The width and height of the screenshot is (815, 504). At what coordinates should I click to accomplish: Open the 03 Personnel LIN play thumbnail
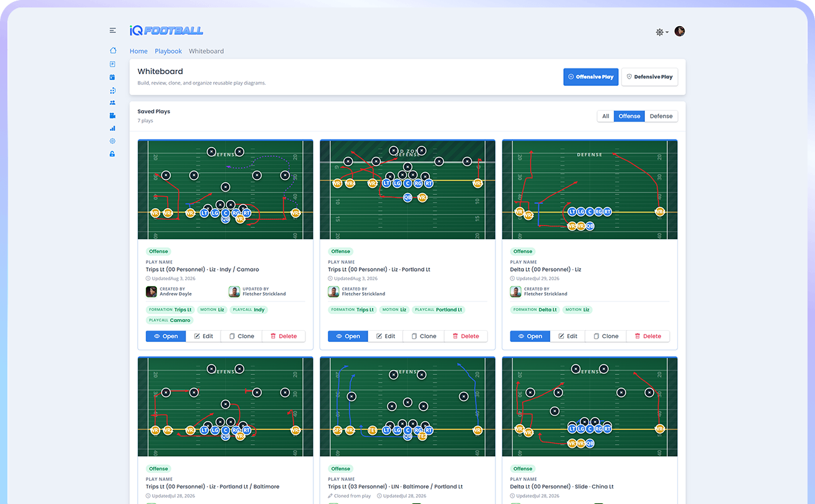tap(407, 407)
